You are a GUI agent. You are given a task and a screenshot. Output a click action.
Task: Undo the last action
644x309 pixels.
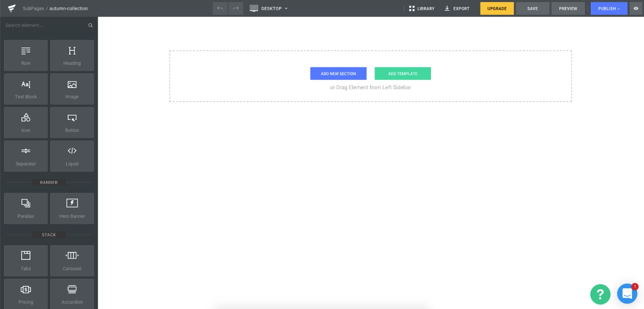pos(220,8)
